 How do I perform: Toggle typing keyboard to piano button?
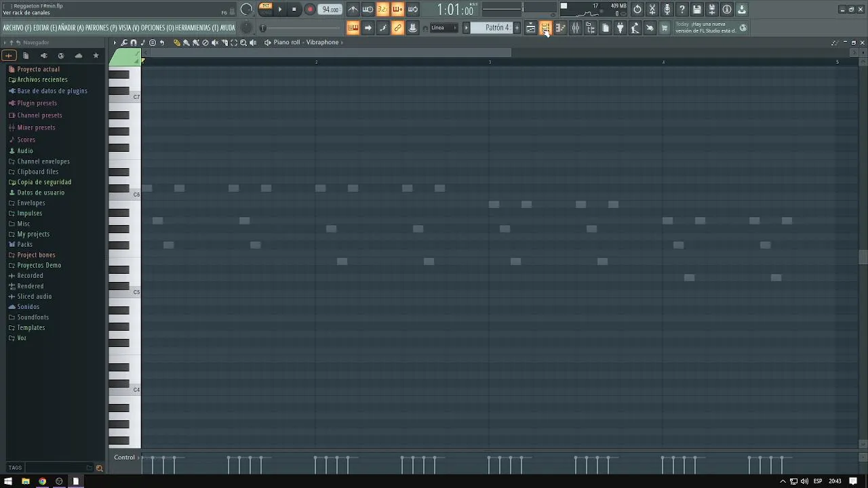pyautogui.click(x=353, y=28)
